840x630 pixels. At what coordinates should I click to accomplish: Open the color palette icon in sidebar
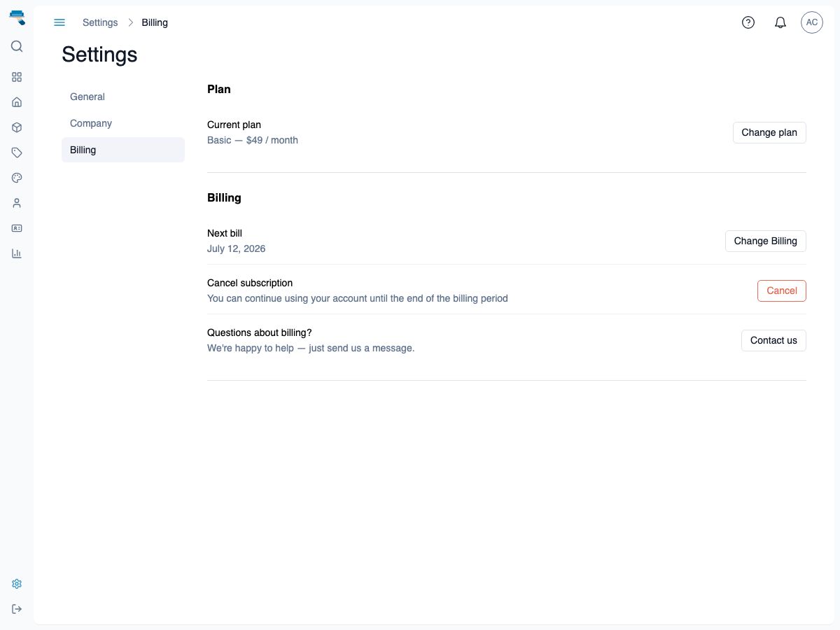coord(17,178)
